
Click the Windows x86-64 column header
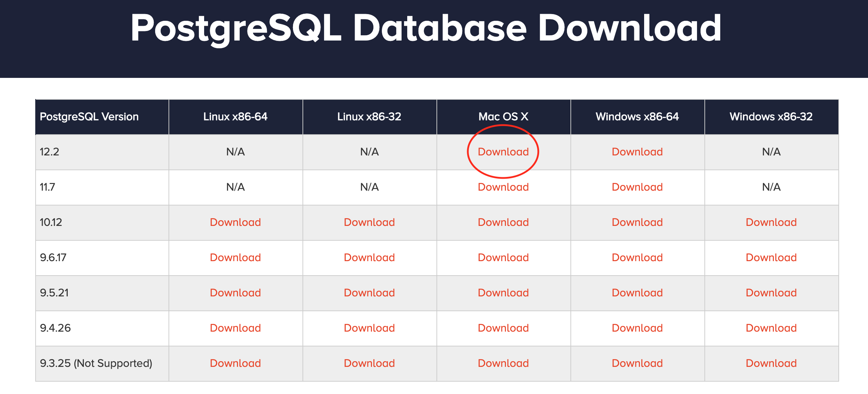point(637,117)
